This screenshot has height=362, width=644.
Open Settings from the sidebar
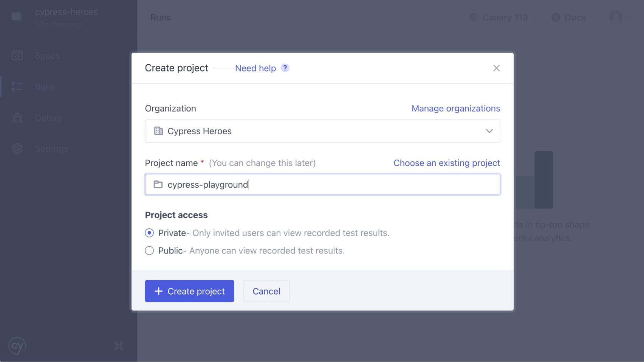coord(51,149)
